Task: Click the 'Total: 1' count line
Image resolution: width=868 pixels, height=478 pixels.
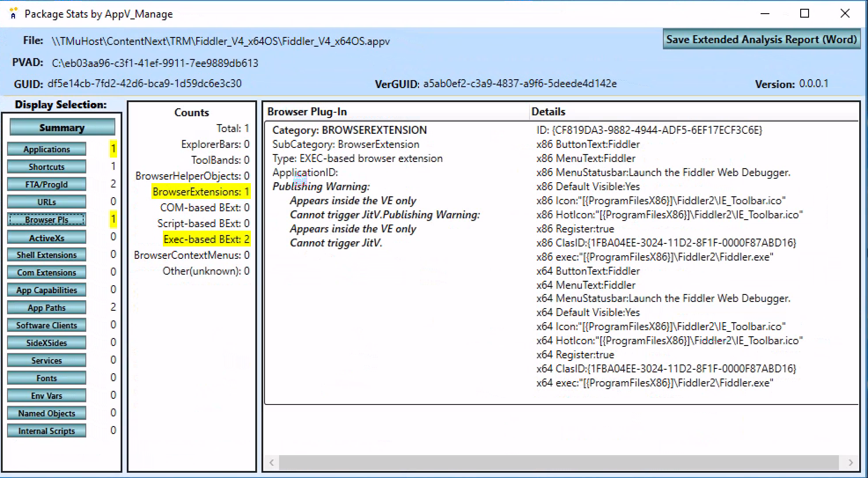Action: pos(233,129)
